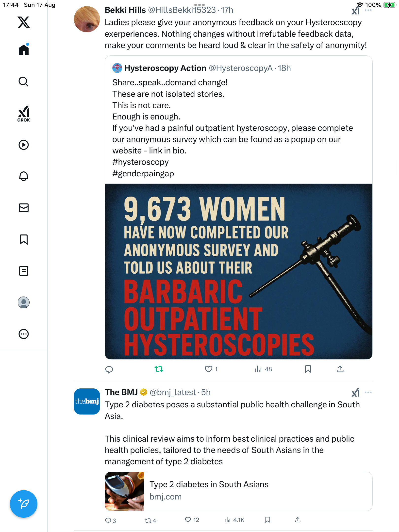Open more options for Bekki Hills' post
The height and width of the screenshot is (532, 399).
pos(368,10)
